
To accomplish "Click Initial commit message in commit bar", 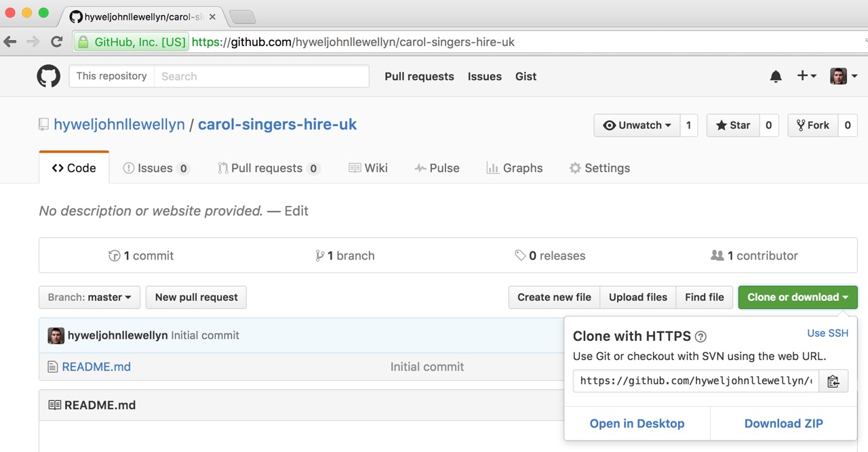I will click(205, 335).
